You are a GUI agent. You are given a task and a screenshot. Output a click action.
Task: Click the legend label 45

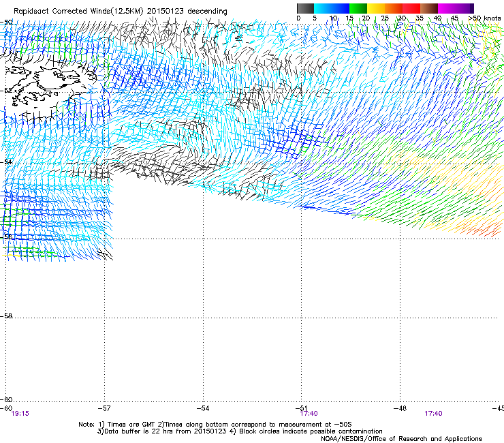(x=454, y=18)
